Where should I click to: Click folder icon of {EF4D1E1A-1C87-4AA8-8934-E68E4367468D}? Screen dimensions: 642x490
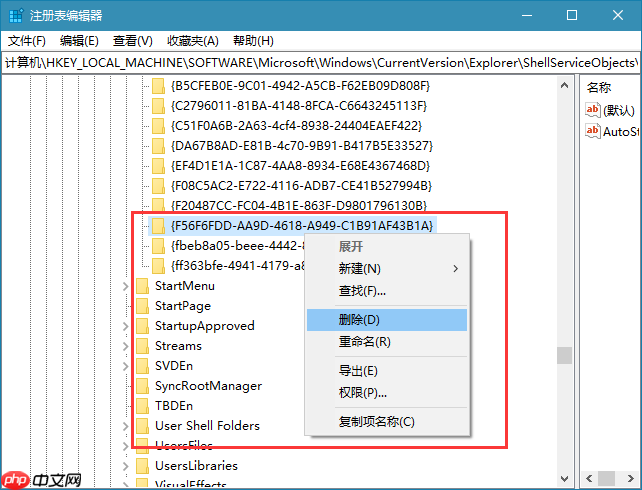[x=158, y=166]
